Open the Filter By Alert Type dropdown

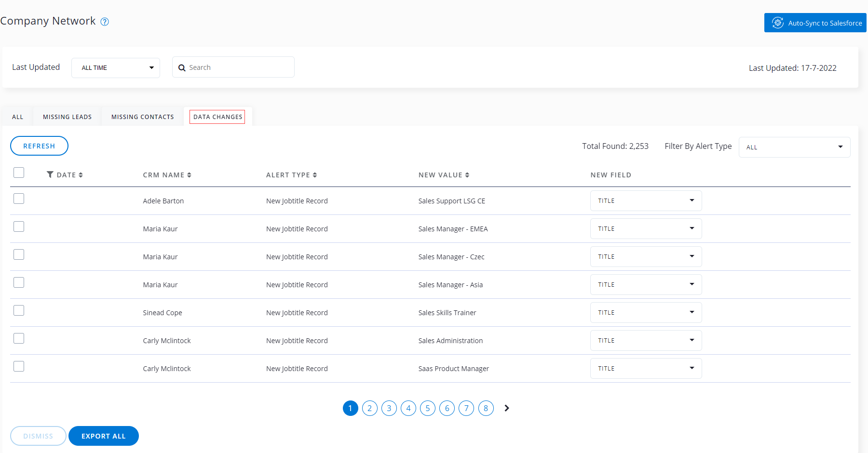pos(794,147)
